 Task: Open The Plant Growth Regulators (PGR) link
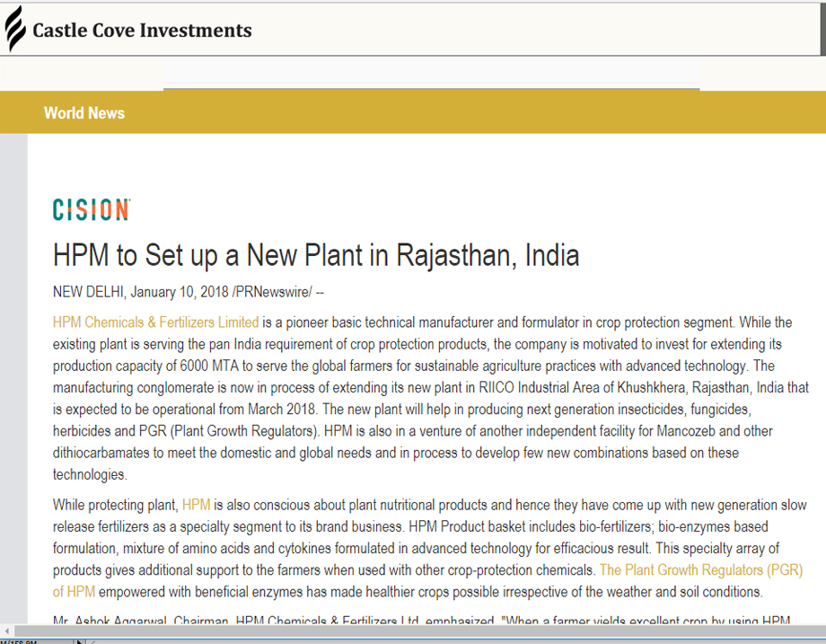(x=701, y=570)
